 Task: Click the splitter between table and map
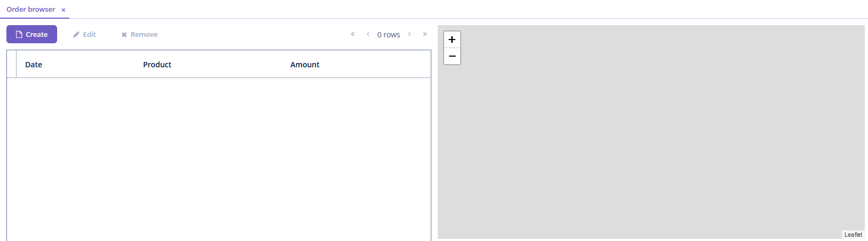point(435,133)
